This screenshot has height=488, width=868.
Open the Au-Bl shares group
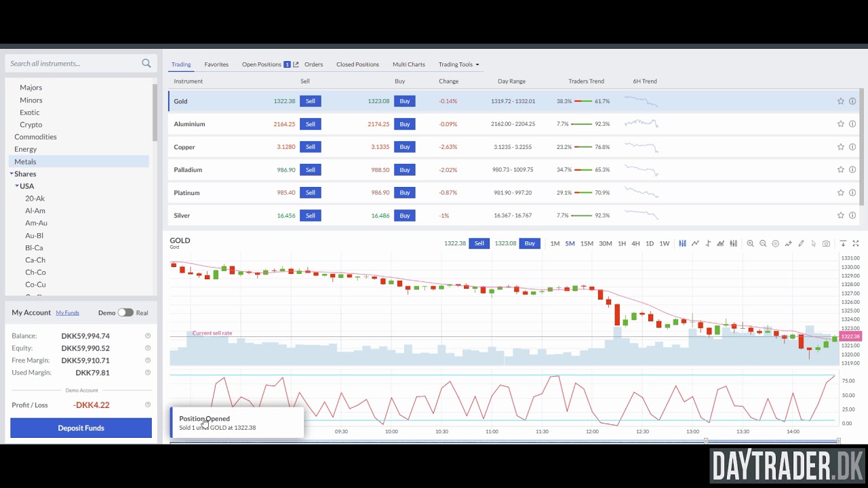(34, 235)
